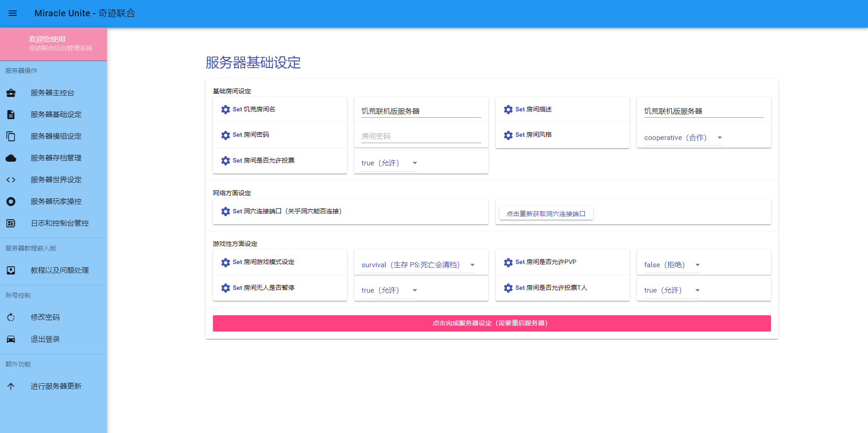Image resolution: width=868 pixels, height=433 pixels.
Task: Open the 房间风格 cooperative (合作) dropdown
Action: tap(683, 138)
